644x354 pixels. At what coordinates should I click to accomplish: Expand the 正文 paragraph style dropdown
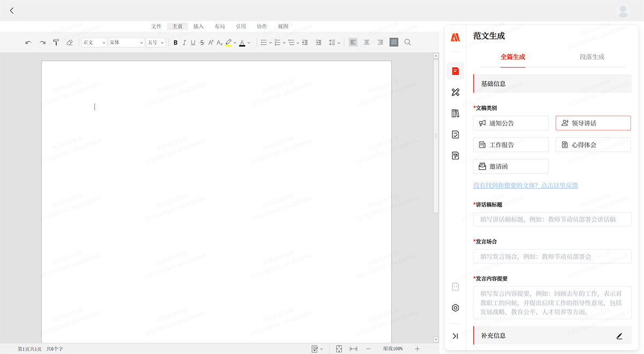(x=94, y=42)
